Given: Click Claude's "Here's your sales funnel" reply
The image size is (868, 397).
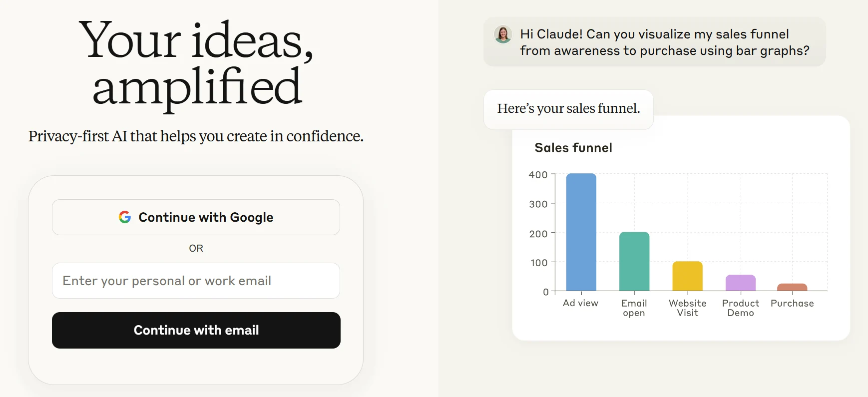Looking at the screenshot, I should [568, 108].
